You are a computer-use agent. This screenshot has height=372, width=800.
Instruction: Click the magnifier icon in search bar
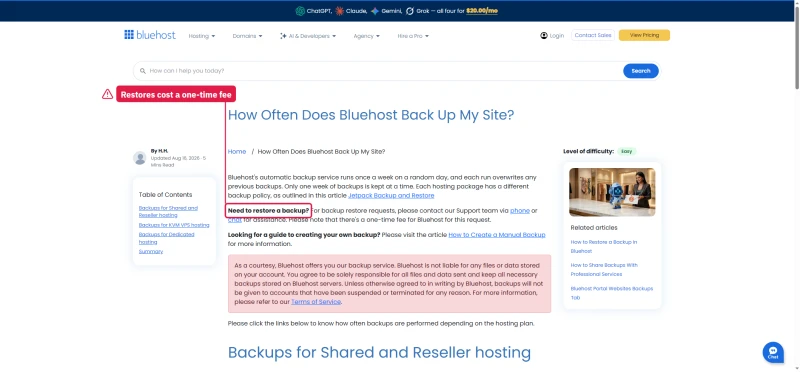click(x=143, y=71)
